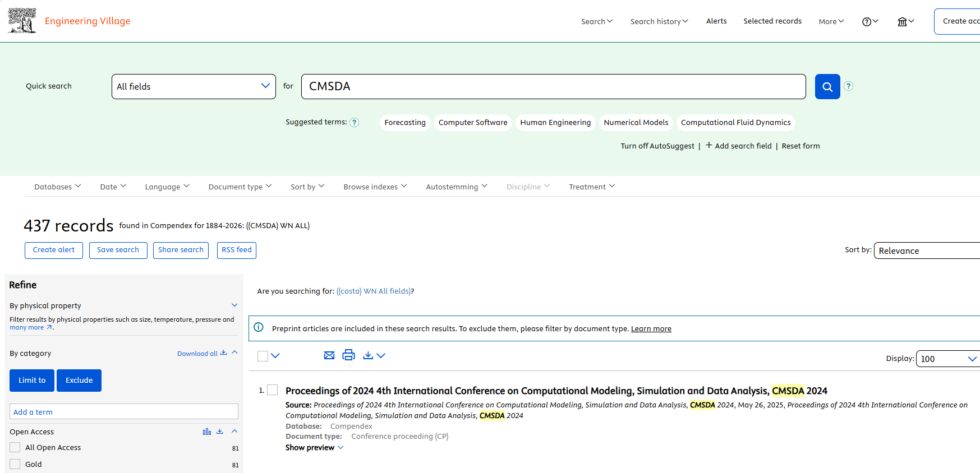Click Share search button
Viewport: 980px width, 473px height.
click(x=181, y=250)
